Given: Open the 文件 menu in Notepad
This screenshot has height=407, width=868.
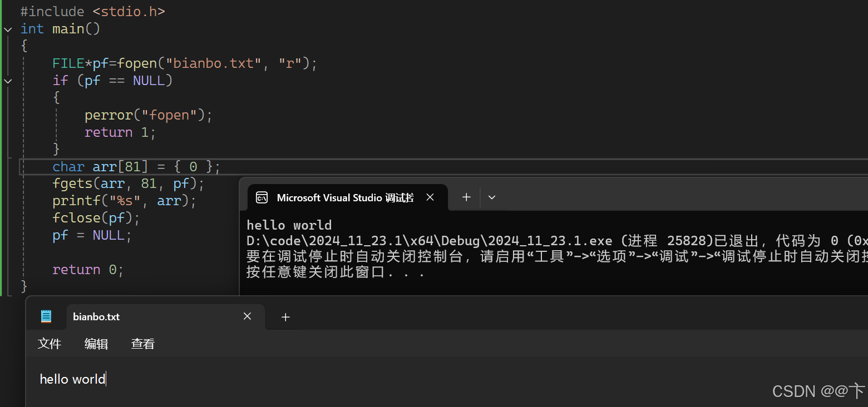Looking at the screenshot, I should pos(50,344).
